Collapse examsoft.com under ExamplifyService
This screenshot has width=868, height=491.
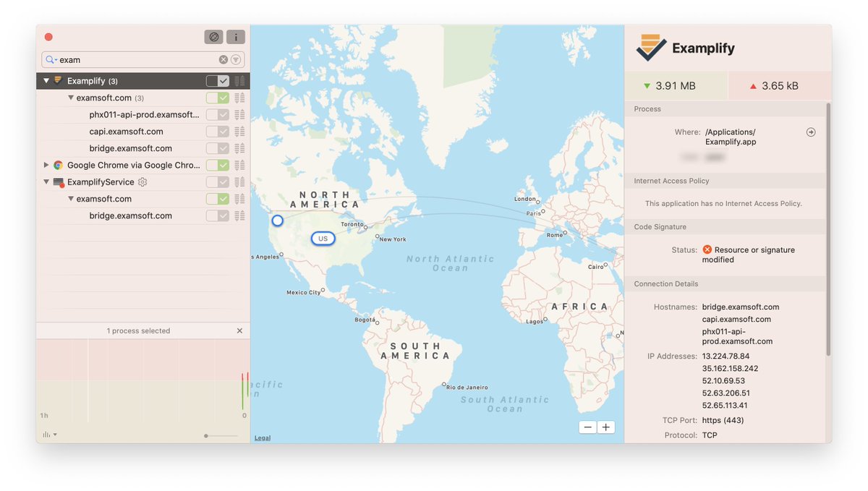tap(71, 199)
